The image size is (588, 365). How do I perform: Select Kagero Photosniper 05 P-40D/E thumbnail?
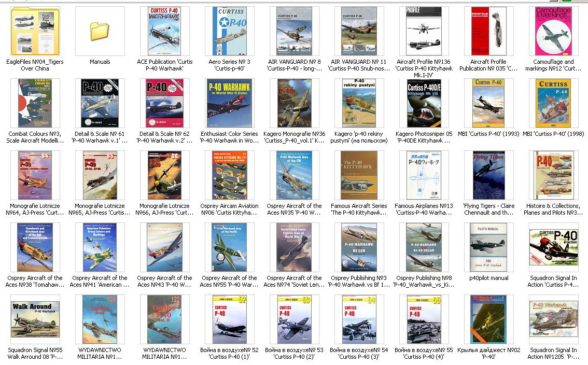click(423, 103)
